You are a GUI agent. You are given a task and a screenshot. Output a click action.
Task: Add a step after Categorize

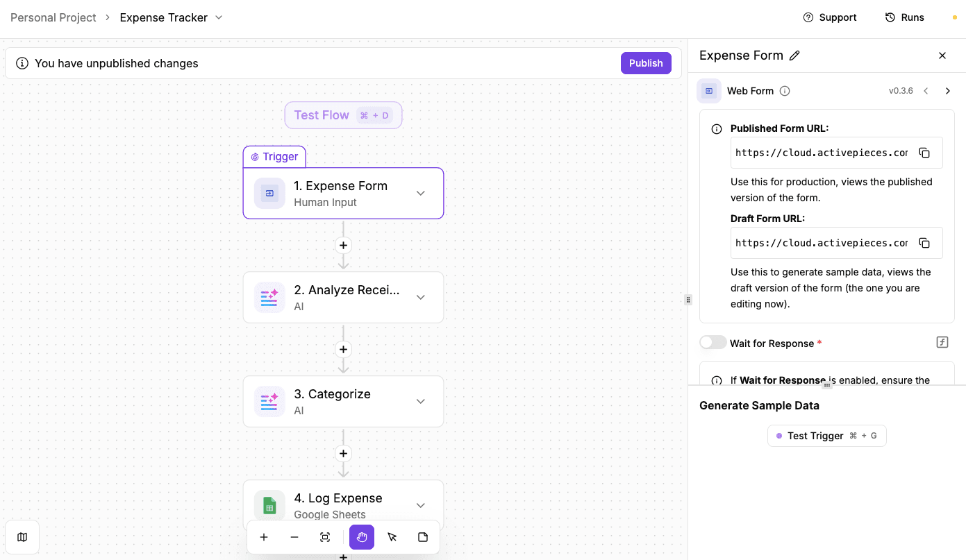[342, 453]
